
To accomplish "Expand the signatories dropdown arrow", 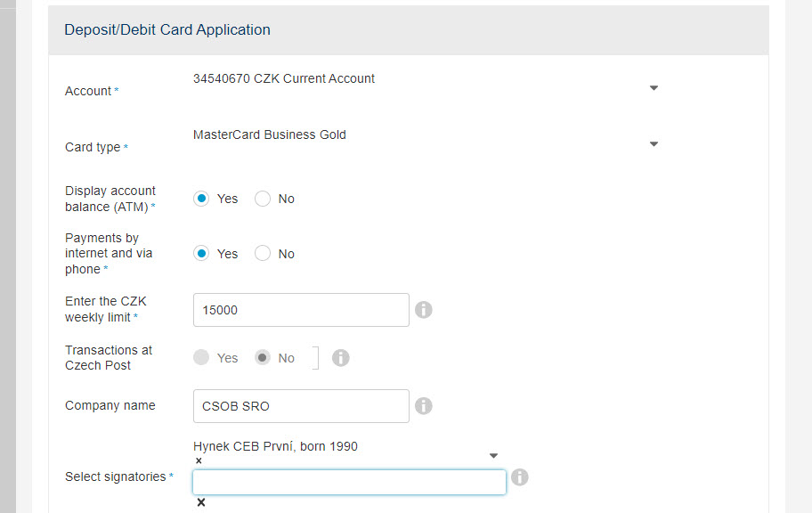I will pos(493,456).
